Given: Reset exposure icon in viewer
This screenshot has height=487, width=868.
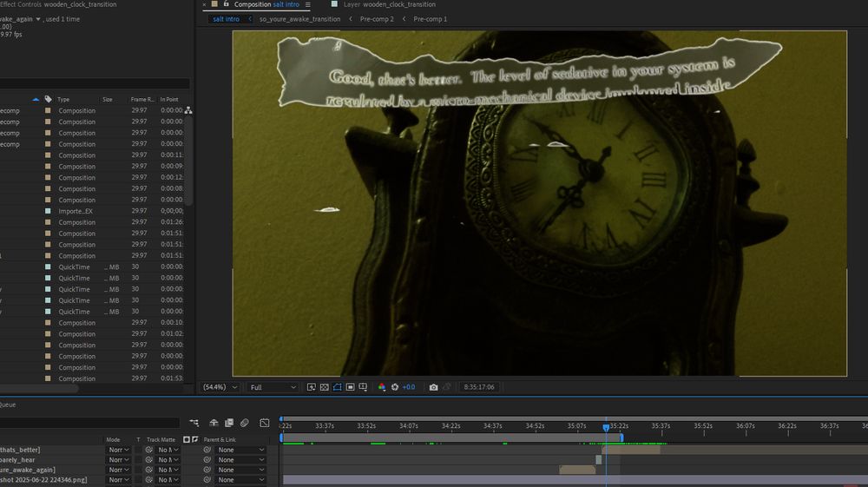Looking at the screenshot, I should point(395,387).
